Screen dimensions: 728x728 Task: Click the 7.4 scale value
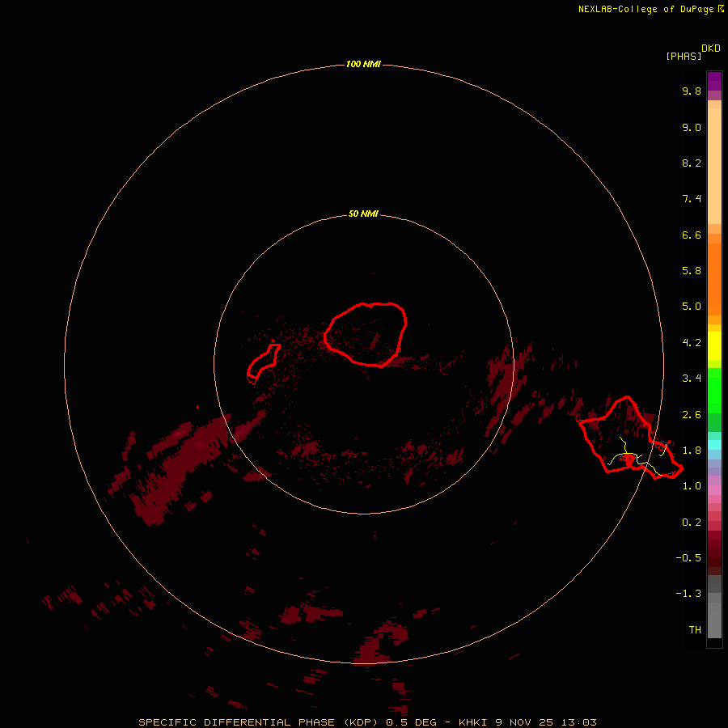click(692, 199)
